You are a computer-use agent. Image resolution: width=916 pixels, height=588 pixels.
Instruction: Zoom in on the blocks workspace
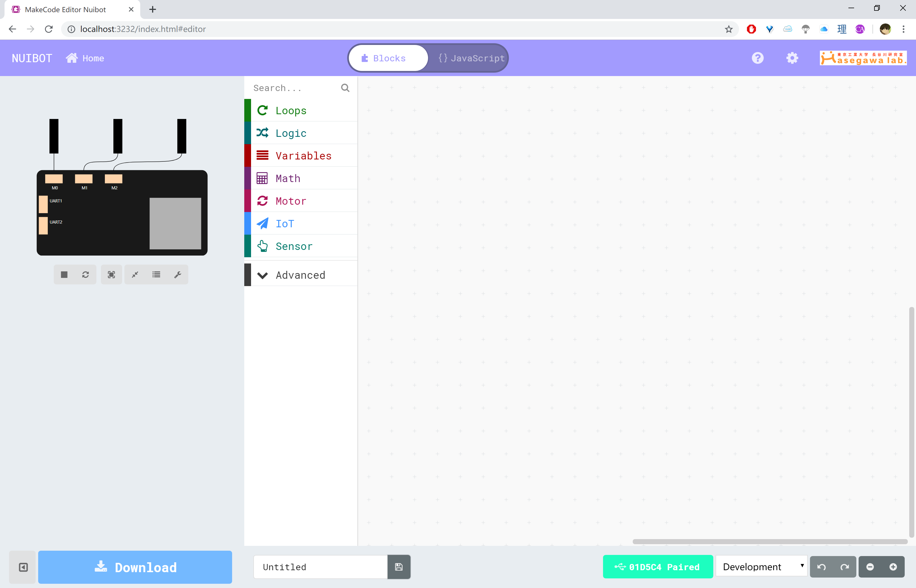click(x=893, y=567)
